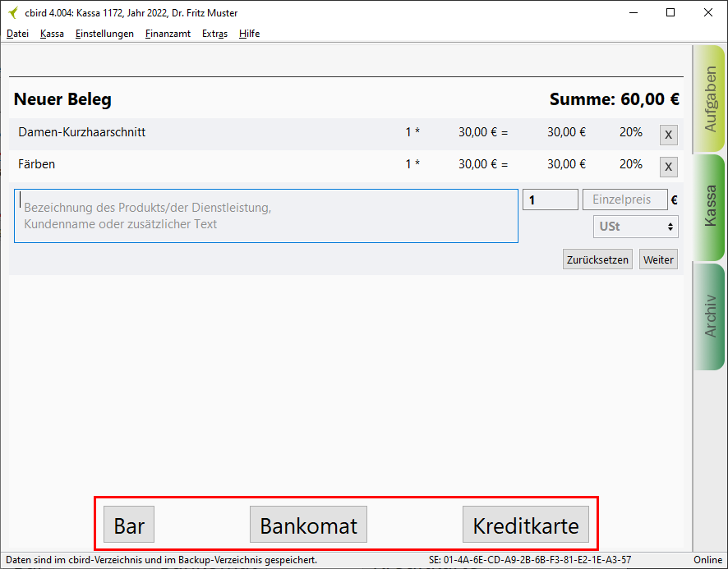Open the Extras menu
The image size is (728, 569).
[x=214, y=34]
